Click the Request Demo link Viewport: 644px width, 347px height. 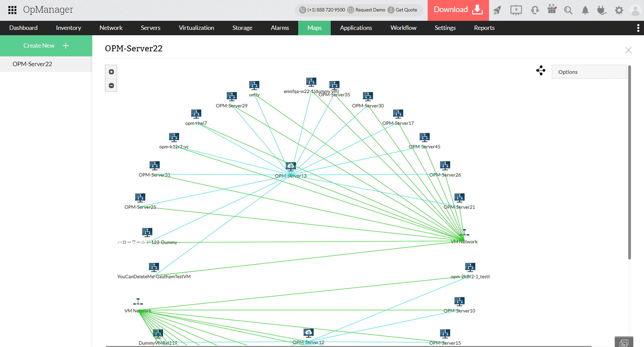(x=366, y=10)
